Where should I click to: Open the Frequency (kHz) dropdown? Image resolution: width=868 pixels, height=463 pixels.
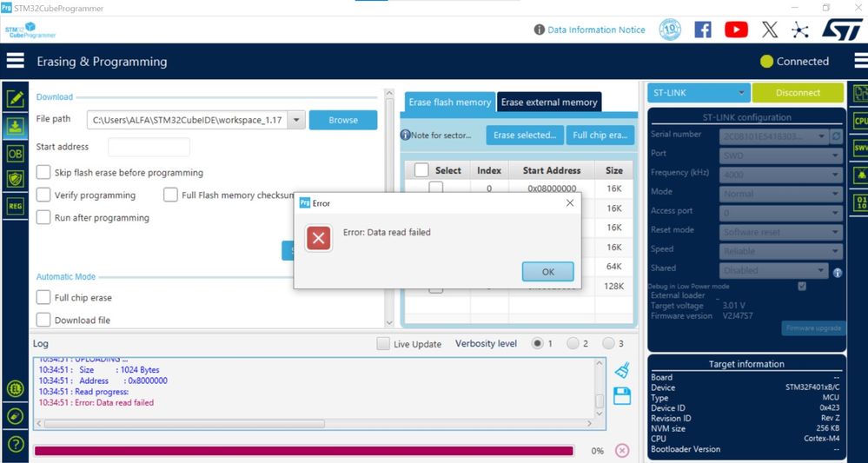coord(781,175)
